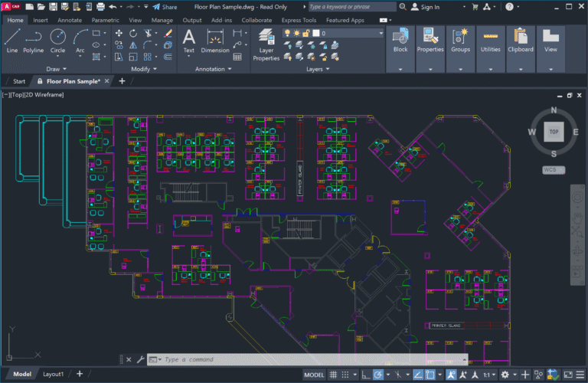This screenshot has width=588, height=383.
Task: Expand the Layers panel dropdown
Action: [318, 69]
